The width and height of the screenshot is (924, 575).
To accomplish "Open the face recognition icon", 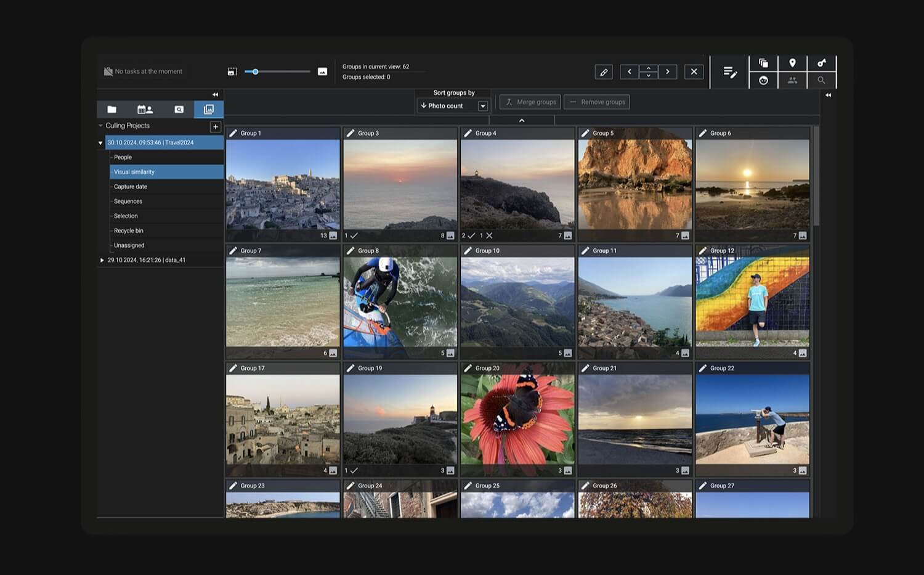I will 763,80.
